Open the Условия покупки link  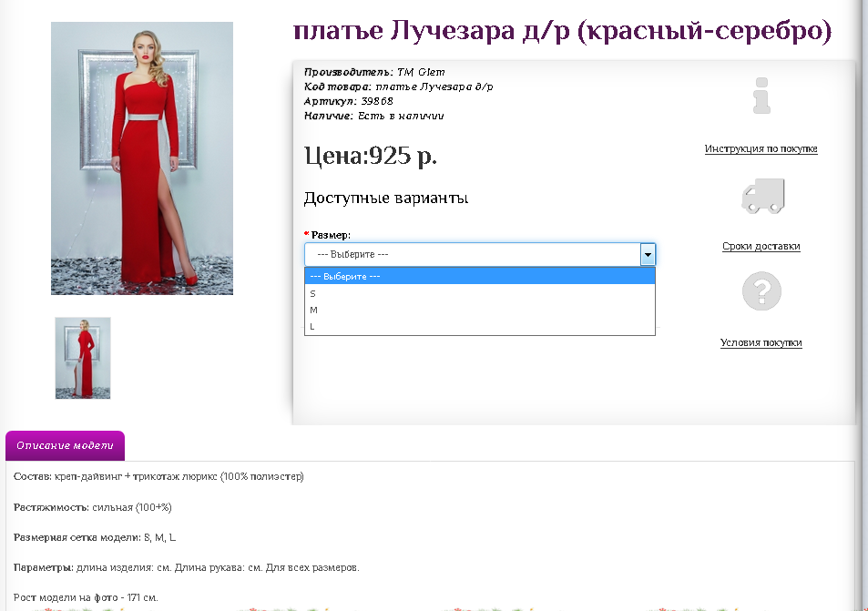[x=761, y=342]
